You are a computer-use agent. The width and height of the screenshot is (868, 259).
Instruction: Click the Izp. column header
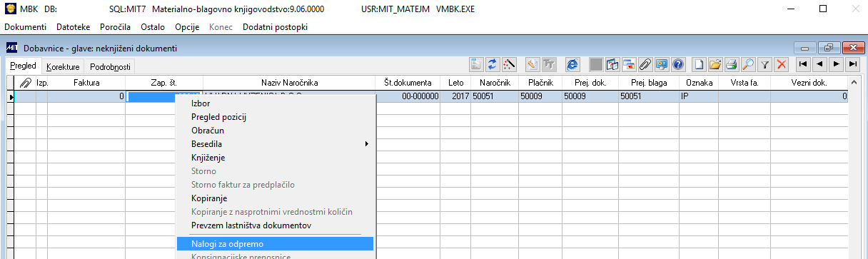coord(41,83)
